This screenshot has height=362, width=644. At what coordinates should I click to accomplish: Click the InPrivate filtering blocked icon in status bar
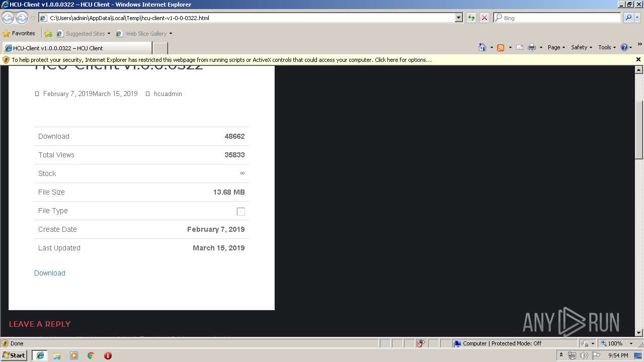tap(421, 343)
